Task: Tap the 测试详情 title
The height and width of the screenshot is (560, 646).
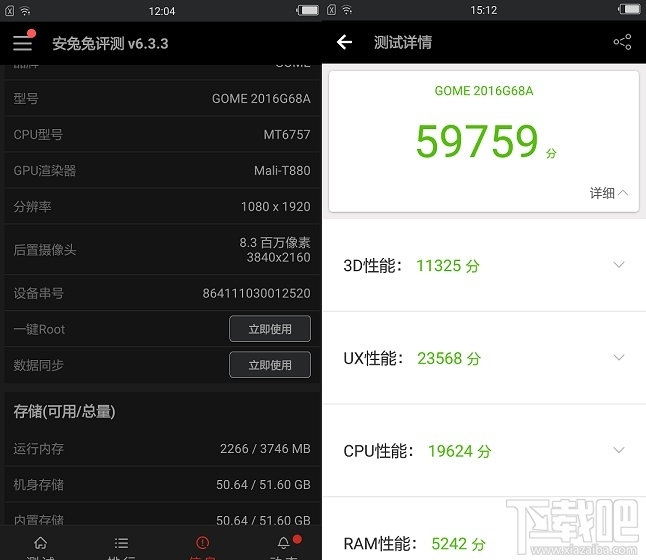Action: (x=403, y=42)
